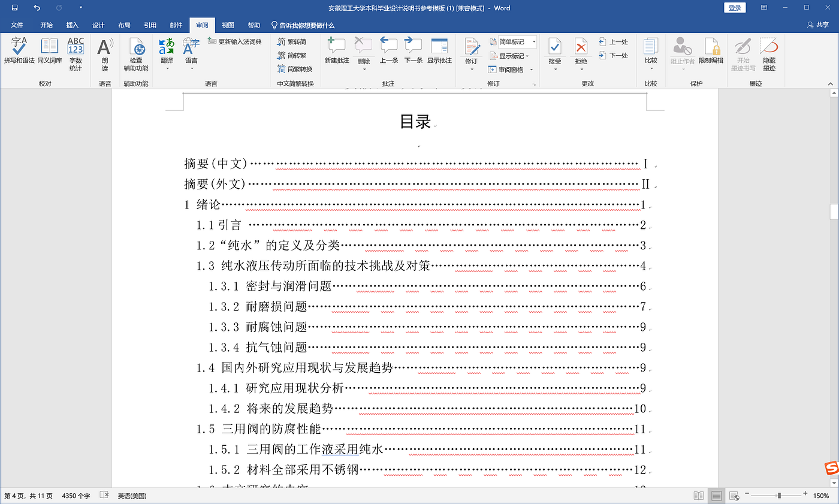Click 更新输入法词典

235,41
